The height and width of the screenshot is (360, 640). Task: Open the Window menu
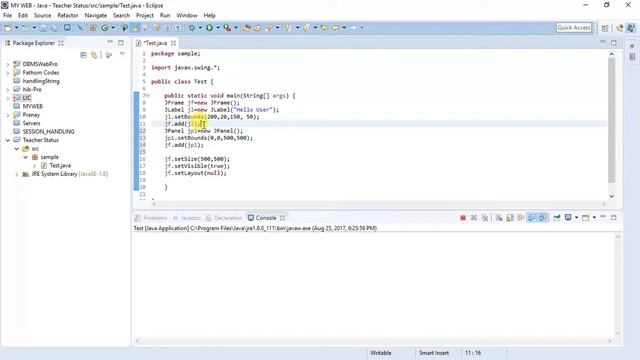tap(187, 16)
